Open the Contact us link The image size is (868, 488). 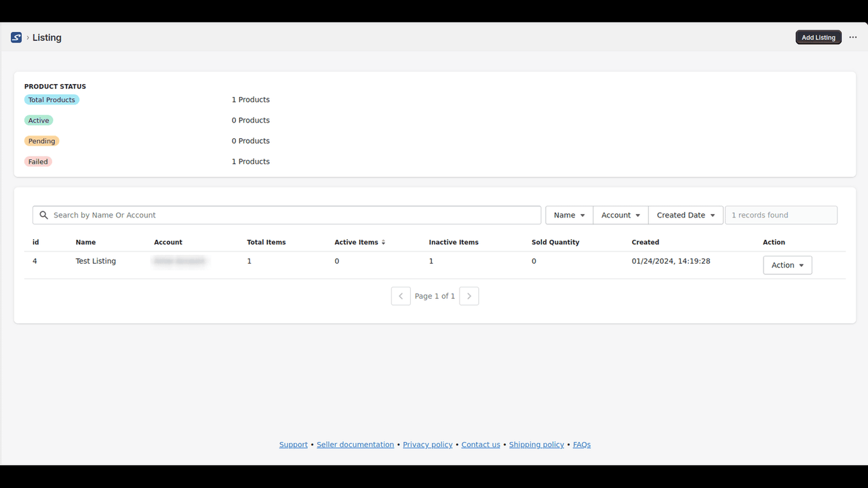[x=481, y=445]
